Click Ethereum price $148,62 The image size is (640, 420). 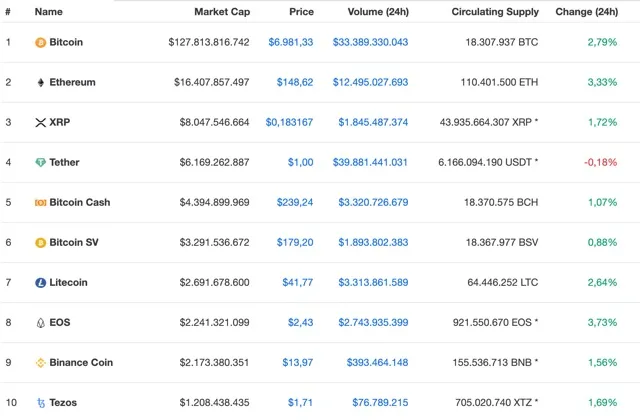coord(295,82)
